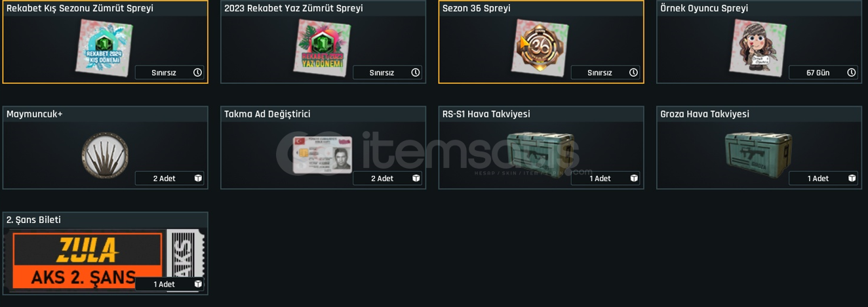Select the 2023 Rekabet Yaz Zümrüt spray image
Viewport: 868px width, 307px height.
click(322, 47)
